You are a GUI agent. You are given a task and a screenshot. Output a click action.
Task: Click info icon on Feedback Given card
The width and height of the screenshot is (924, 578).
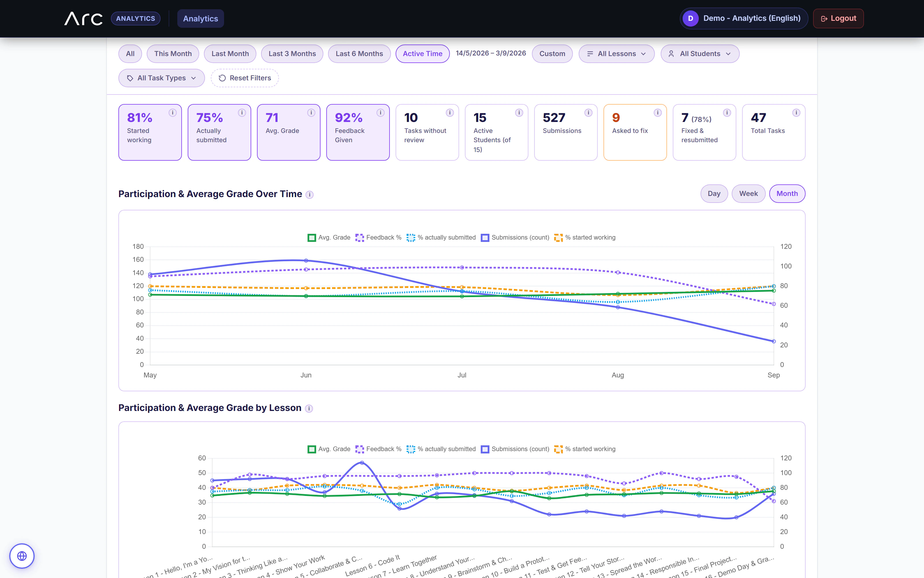point(380,113)
